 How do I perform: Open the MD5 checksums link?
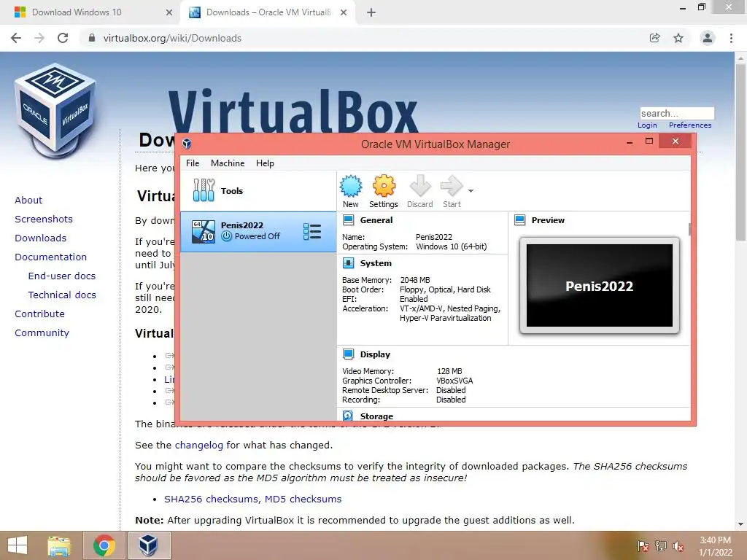click(x=303, y=499)
